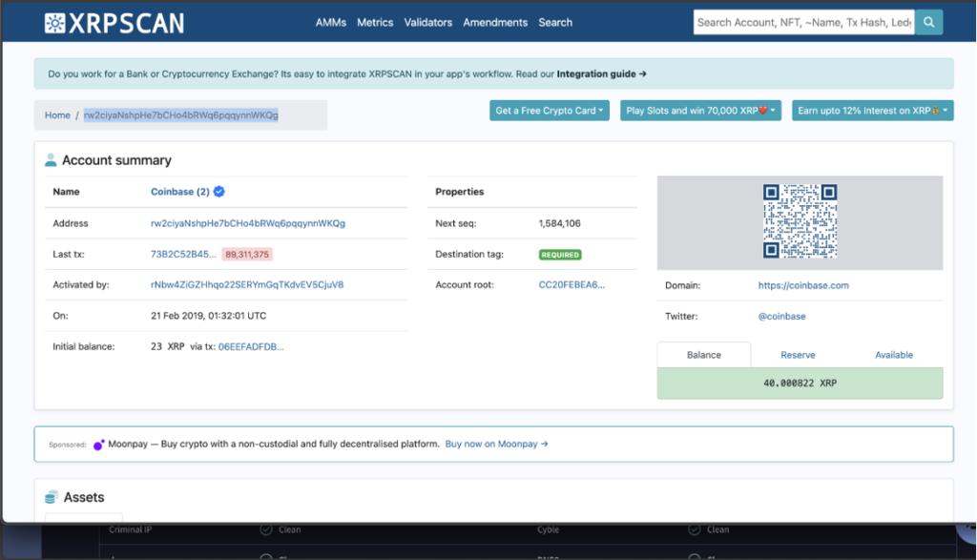Image resolution: width=977 pixels, height=560 pixels.
Task: Open the Validators page from navbar
Action: [427, 22]
